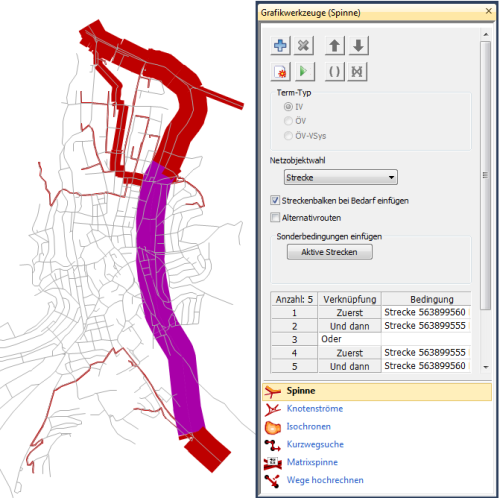Image resolution: width=500 pixels, height=498 pixels.
Task: Move the term down with the down arrow
Action: tap(358, 45)
